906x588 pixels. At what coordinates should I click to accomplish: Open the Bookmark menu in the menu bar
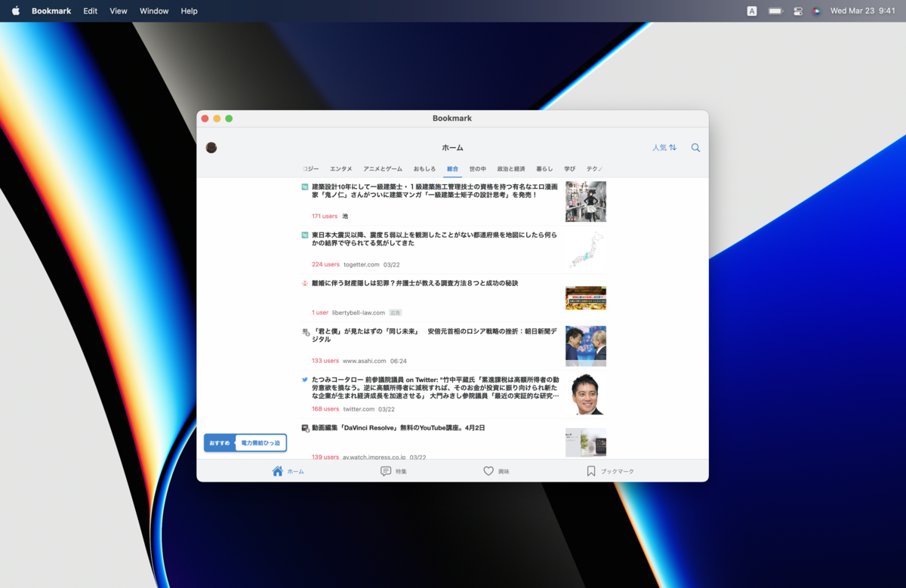[51, 11]
